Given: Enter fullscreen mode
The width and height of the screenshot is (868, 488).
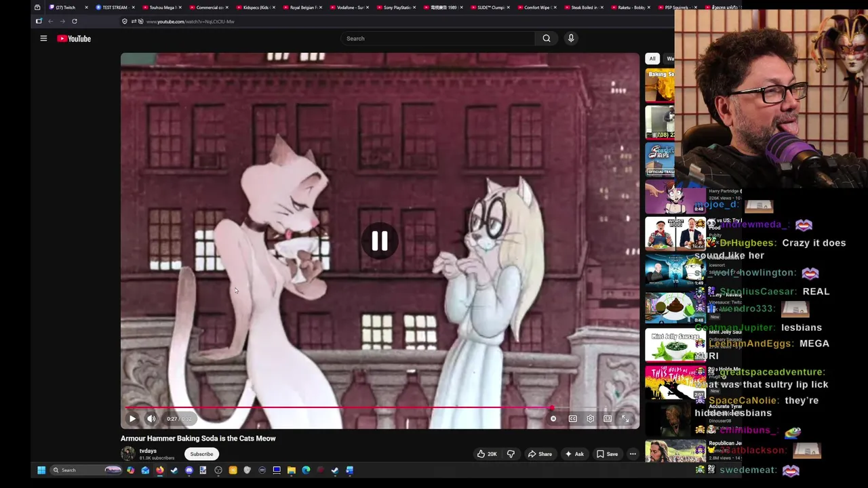Looking at the screenshot, I should tap(625, 419).
